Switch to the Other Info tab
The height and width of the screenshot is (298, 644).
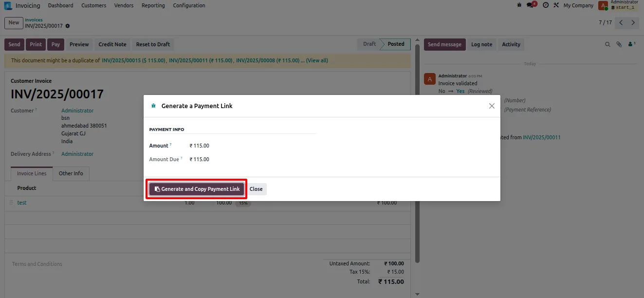[71, 173]
